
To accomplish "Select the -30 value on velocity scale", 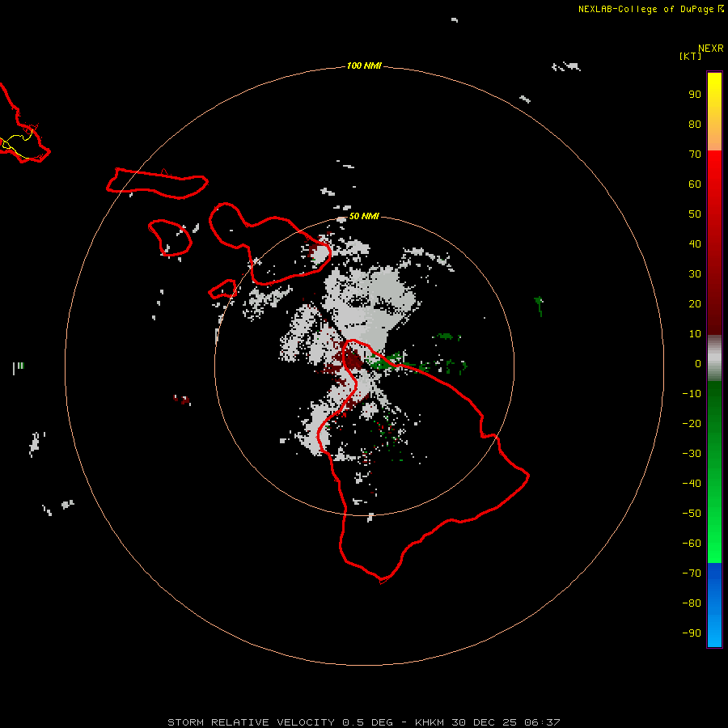I will click(692, 454).
